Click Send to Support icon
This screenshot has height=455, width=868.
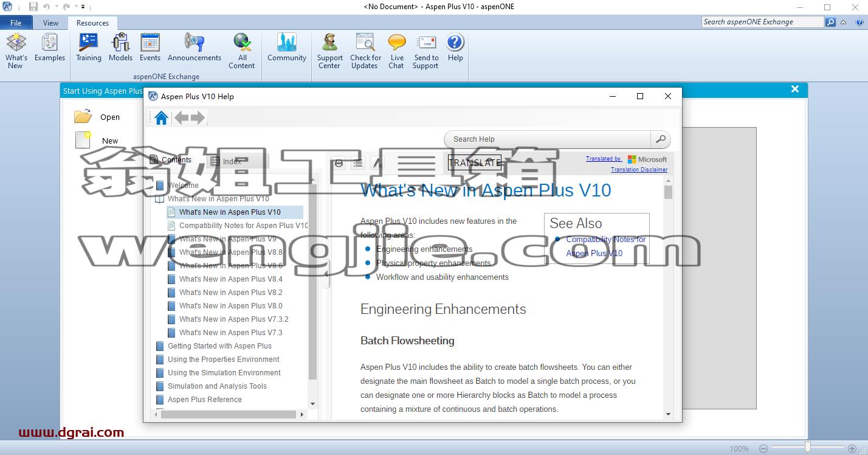tap(426, 50)
